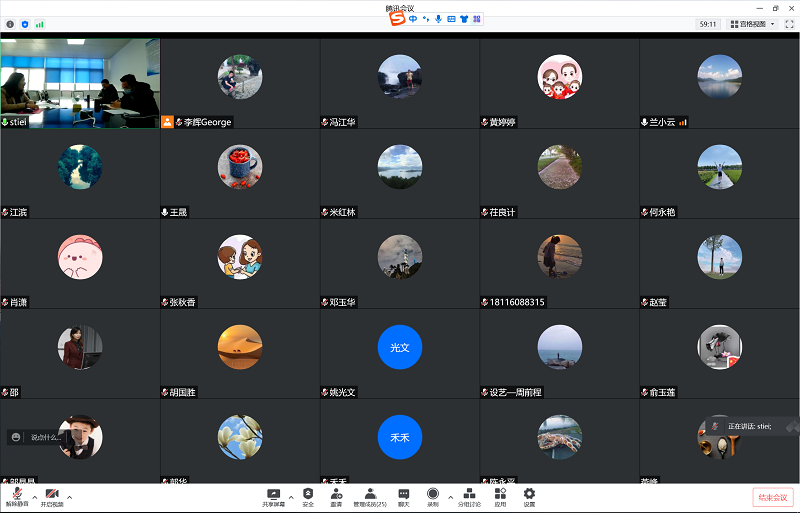Viewport: 800px width, 513px height.
Task: Click network signal bars icon at top left
Action: click(x=40, y=23)
